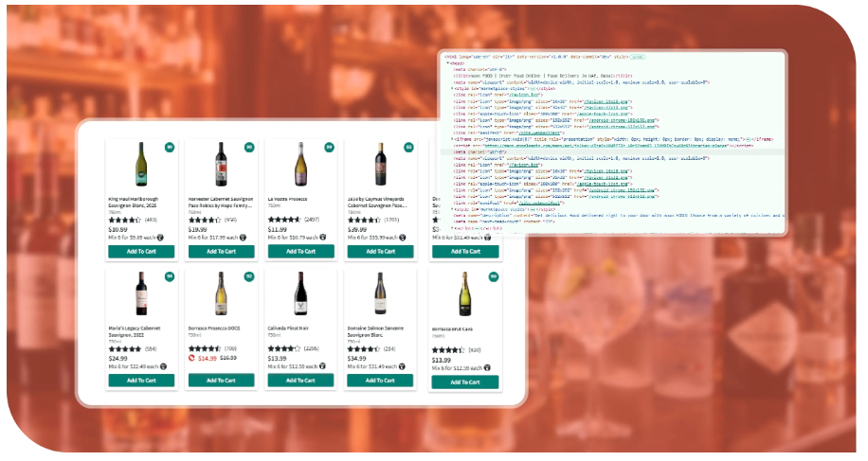This screenshot has width=868, height=461.
Task: Click star rating with (709) reviews
Action: point(205,348)
